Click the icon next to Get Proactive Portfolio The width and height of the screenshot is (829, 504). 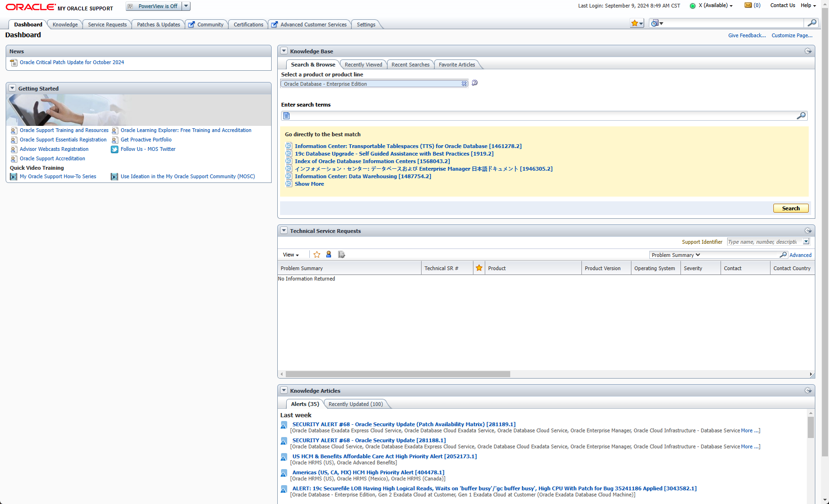[115, 140]
